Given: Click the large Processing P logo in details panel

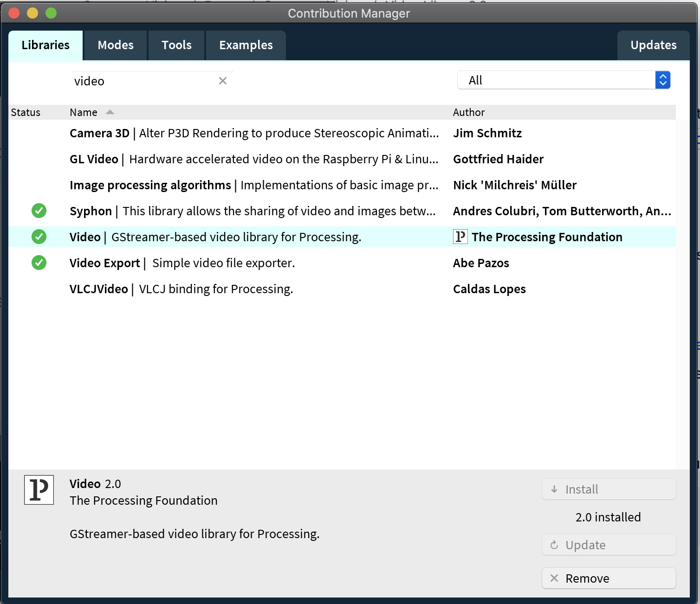Looking at the screenshot, I should [39, 490].
